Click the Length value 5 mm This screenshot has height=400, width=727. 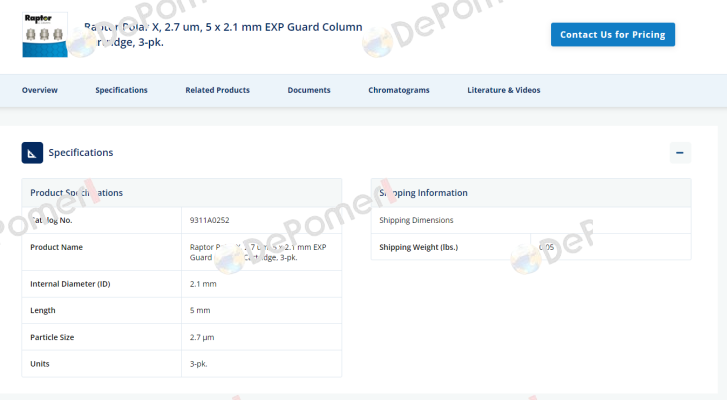click(x=200, y=310)
